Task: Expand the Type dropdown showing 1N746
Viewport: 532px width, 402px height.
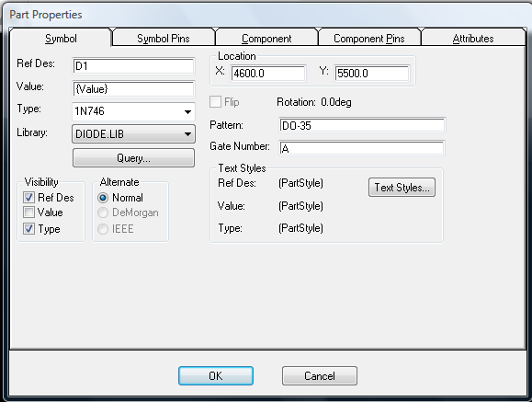Action: coord(133,111)
